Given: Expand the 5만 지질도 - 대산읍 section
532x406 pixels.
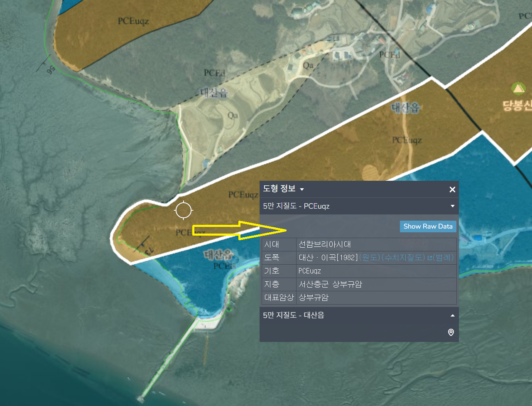Looking at the screenshot, I should coord(452,315).
